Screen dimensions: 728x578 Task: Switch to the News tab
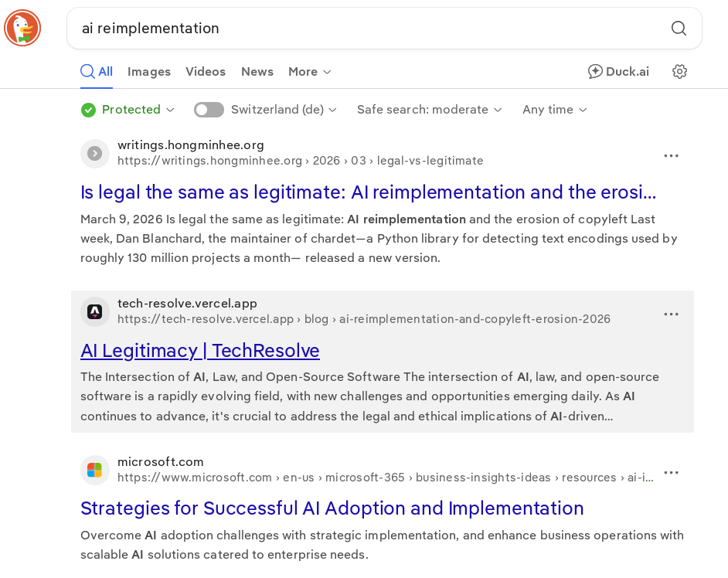[257, 72]
